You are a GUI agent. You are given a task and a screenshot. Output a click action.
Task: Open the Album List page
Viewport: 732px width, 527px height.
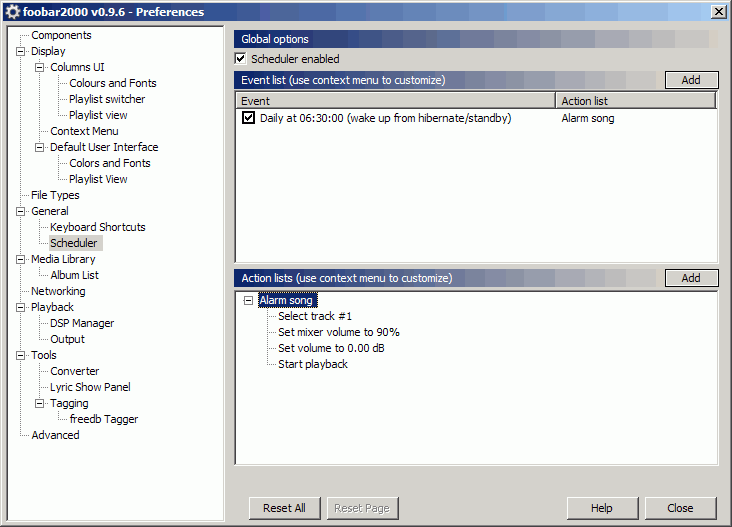click(75, 275)
